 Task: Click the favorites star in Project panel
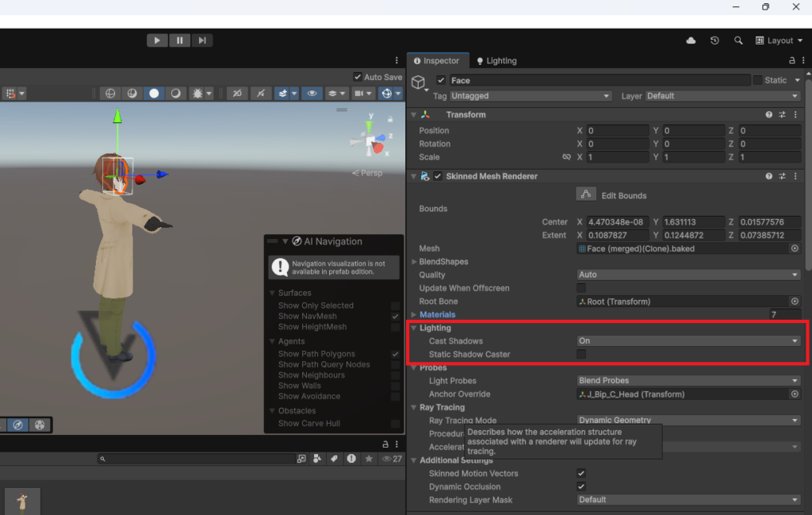[369, 459]
